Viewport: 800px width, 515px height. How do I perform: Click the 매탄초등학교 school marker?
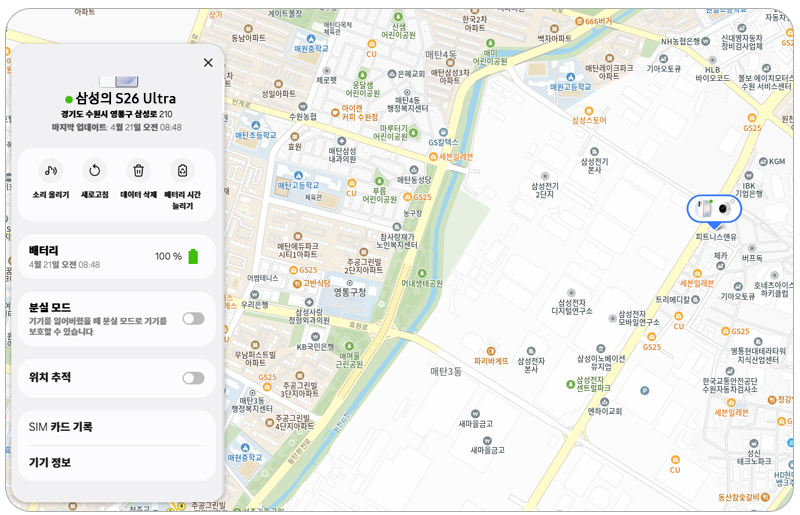(256, 126)
